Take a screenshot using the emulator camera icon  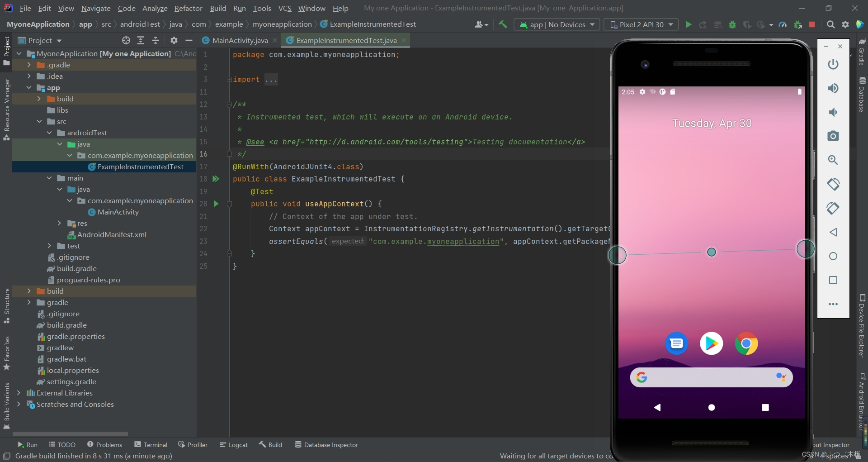pos(833,136)
